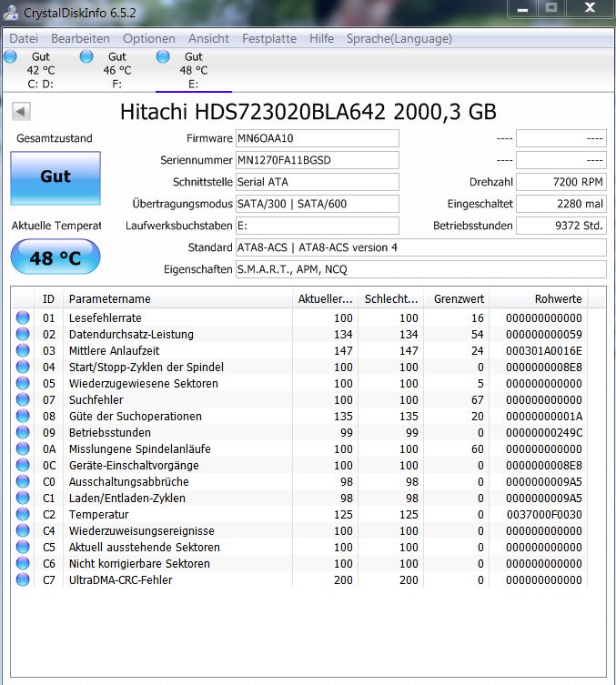Open the Datei menu
Screen dimensions: 616x685
tap(24, 38)
